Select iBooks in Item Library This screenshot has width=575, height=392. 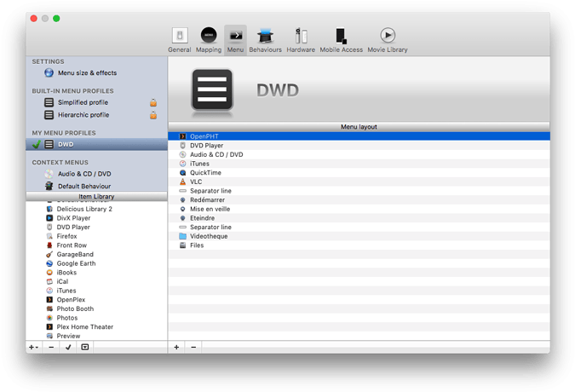point(96,273)
